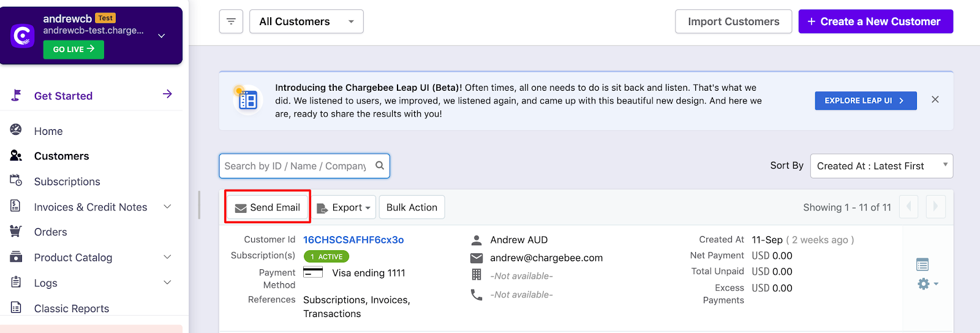
Task: Open the Sort By dropdown
Action: tap(881, 166)
